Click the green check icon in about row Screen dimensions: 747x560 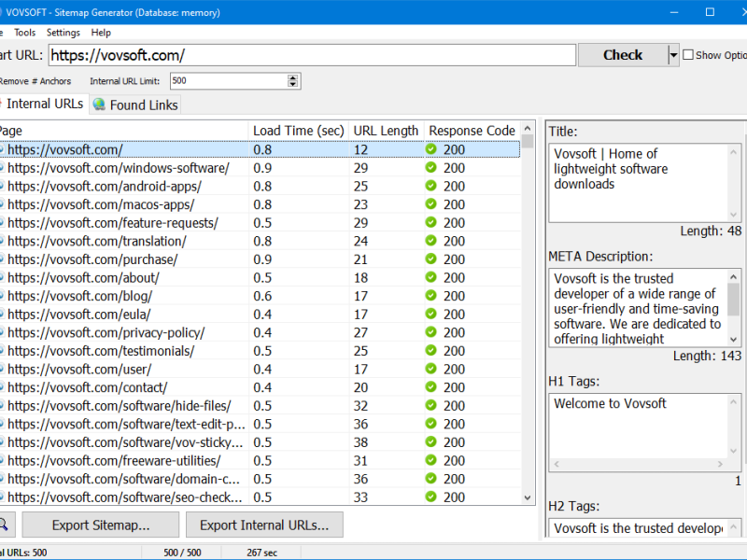coord(431,277)
